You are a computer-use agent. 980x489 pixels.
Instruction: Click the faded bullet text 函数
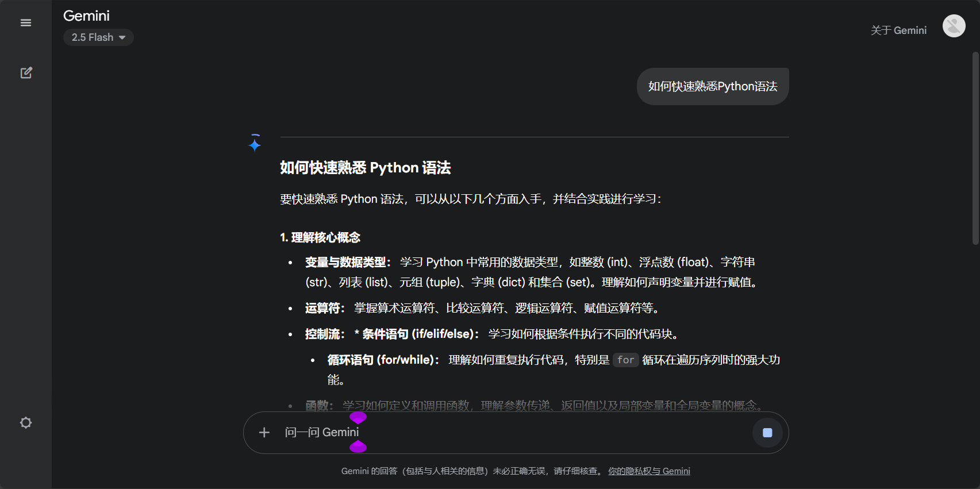coord(319,406)
